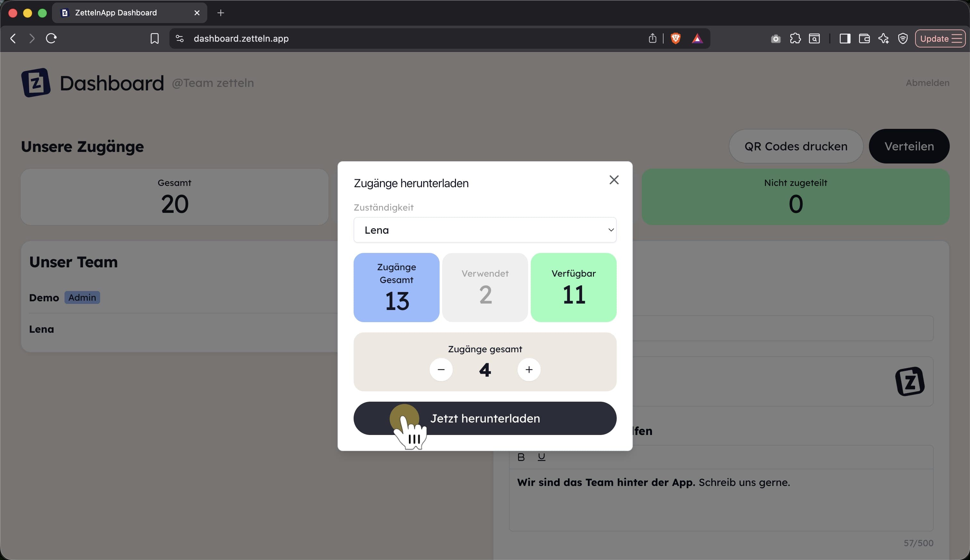Open the extensions puzzle icon

[795, 38]
